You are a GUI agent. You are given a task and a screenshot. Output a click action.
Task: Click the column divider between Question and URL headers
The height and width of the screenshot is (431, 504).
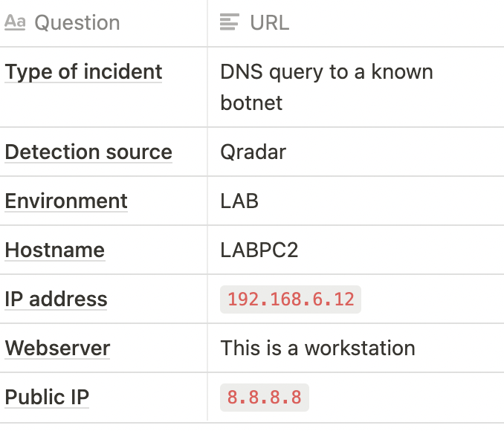pyautogui.click(x=207, y=23)
